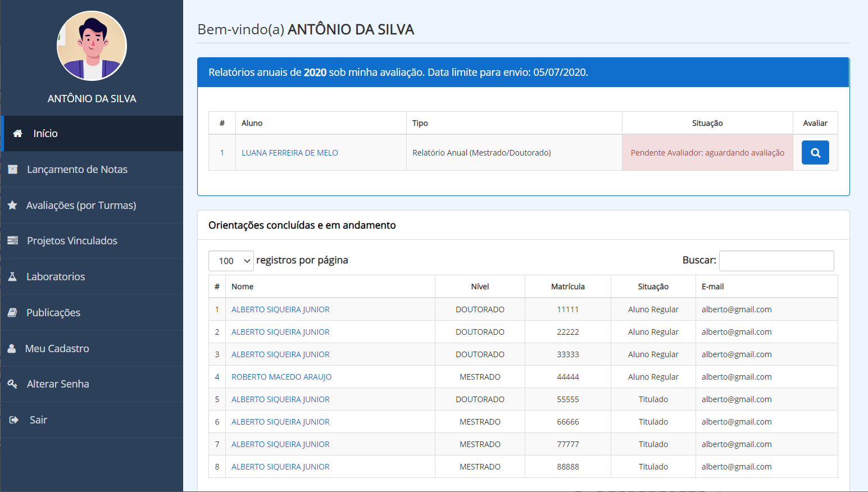Click Sair to log out
Image resolution: width=868 pixels, height=492 pixels.
coord(92,420)
